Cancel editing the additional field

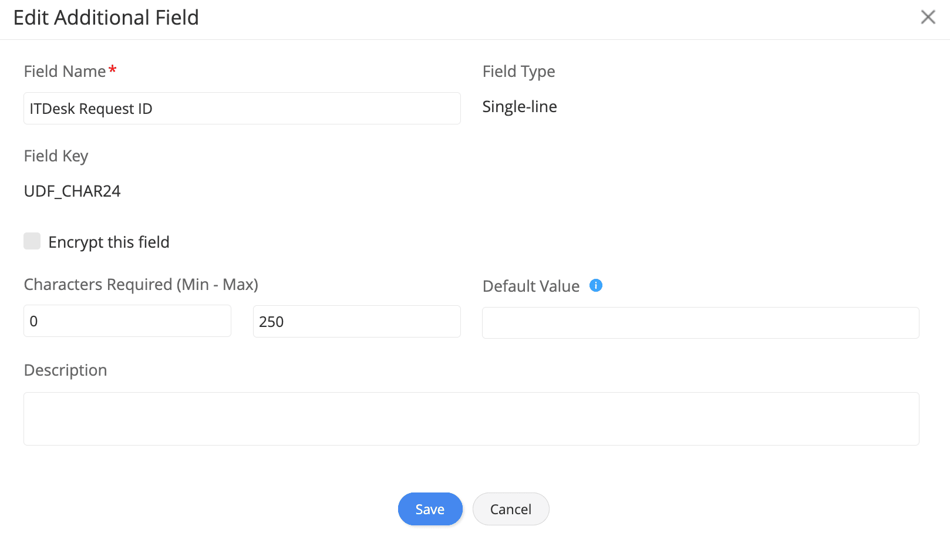[510, 509]
